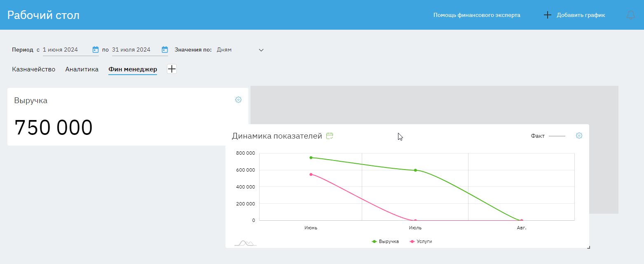Open settings gear of Динамика показателей chart

[579, 136]
